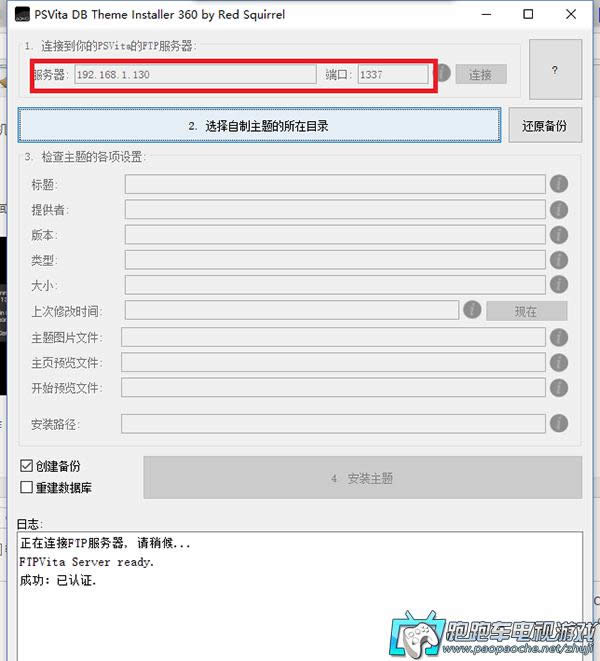Click info icon for 版本 field
This screenshot has width=600, height=661.
(559, 234)
